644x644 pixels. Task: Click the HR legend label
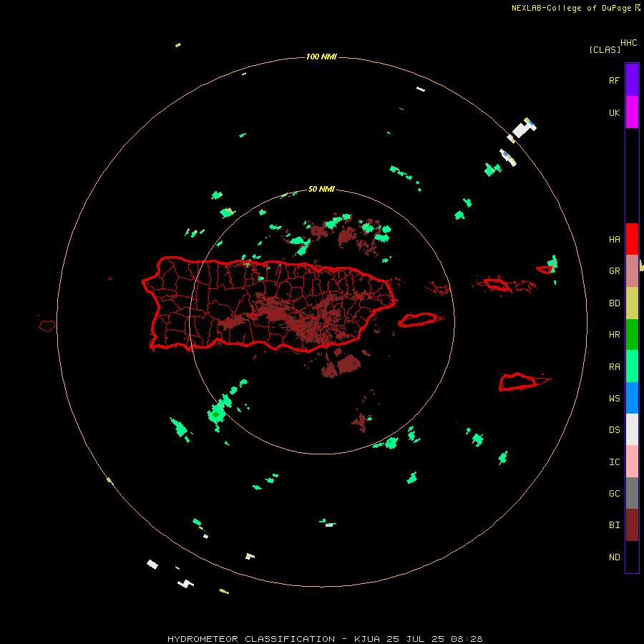pos(614,335)
